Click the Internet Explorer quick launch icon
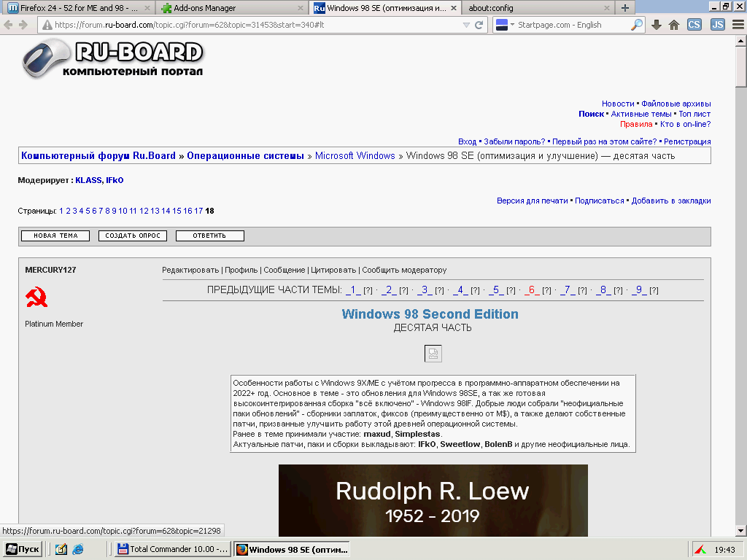The width and height of the screenshot is (747, 560). tap(77, 549)
